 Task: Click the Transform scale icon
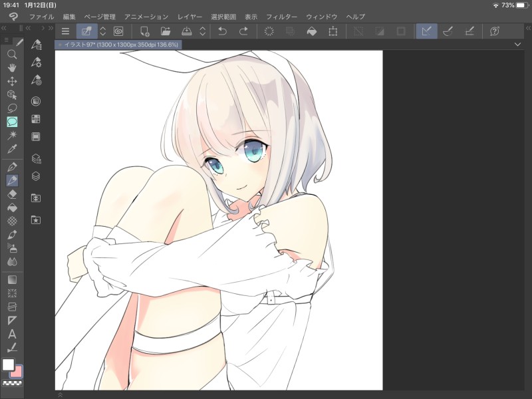click(x=333, y=31)
